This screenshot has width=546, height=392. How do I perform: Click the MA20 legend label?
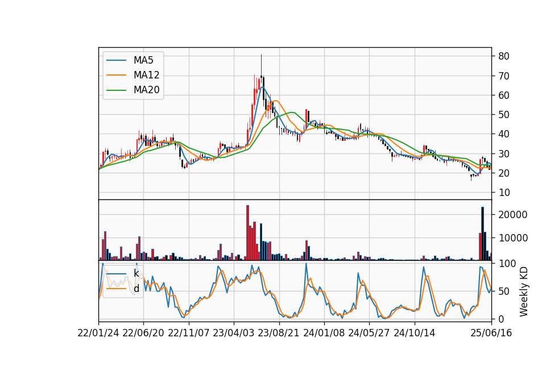coord(146,90)
